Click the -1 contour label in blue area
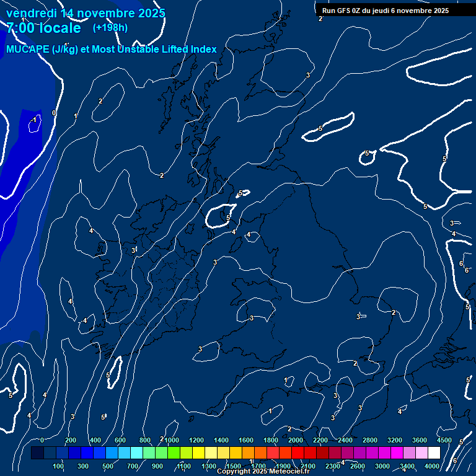 point(35,120)
